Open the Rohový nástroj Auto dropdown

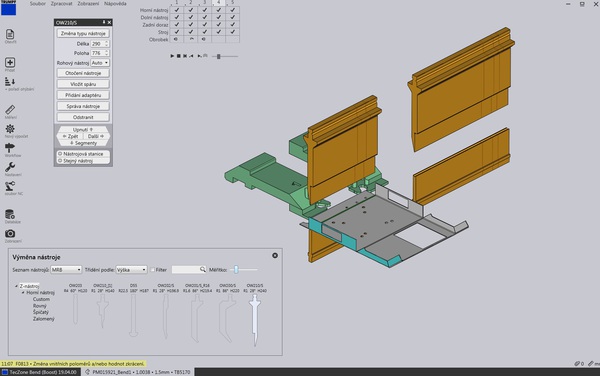point(100,63)
